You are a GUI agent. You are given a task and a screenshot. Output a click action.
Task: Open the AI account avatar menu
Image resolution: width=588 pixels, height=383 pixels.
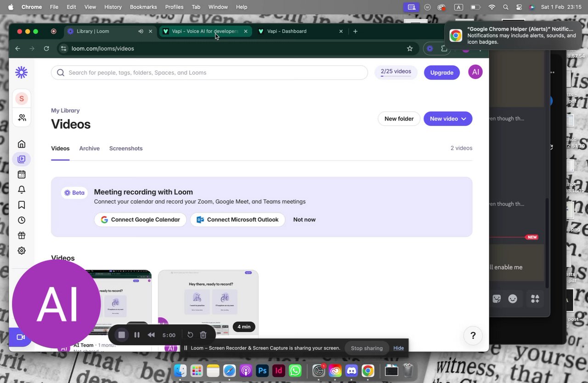(475, 72)
